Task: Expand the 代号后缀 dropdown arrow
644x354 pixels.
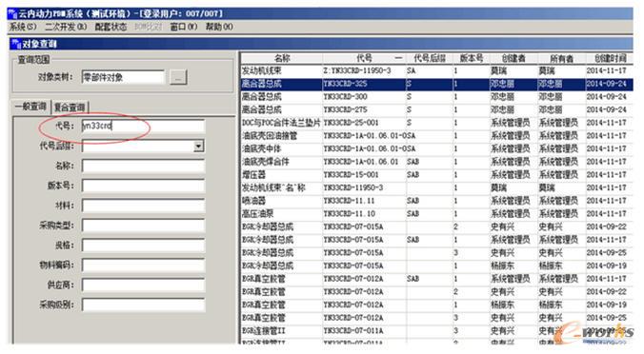Action: (199, 146)
